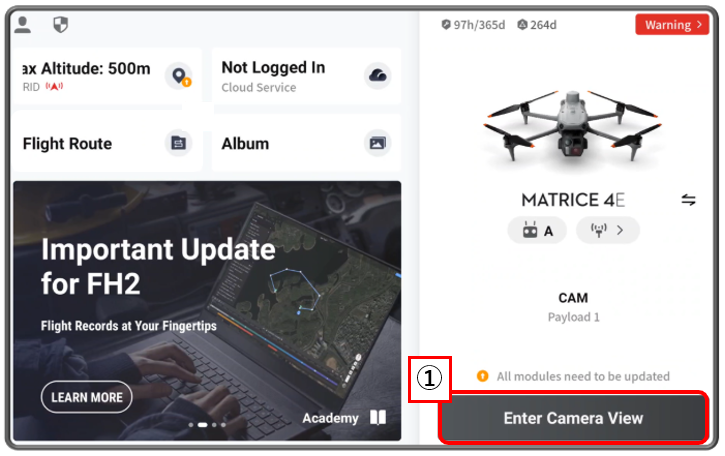Open the Album picture icon
The height and width of the screenshot is (456, 725).
point(378,143)
